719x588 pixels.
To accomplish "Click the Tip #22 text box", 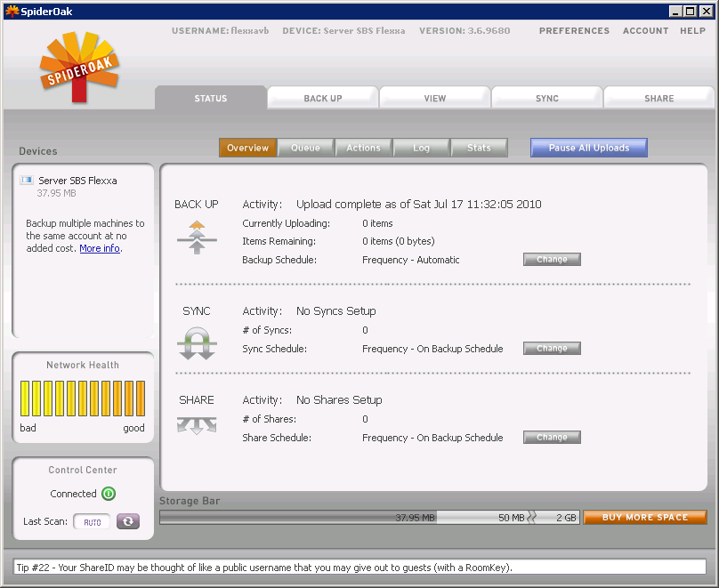I will (x=360, y=568).
